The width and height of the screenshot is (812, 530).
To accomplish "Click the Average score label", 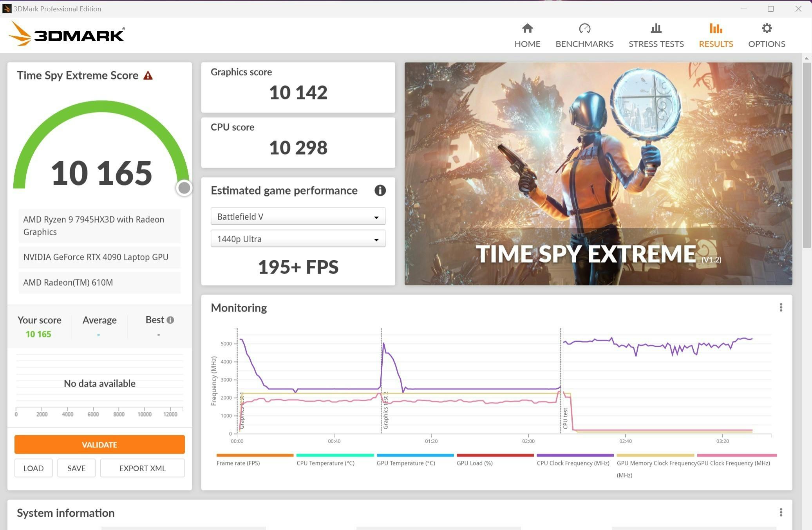I will [99, 320].
